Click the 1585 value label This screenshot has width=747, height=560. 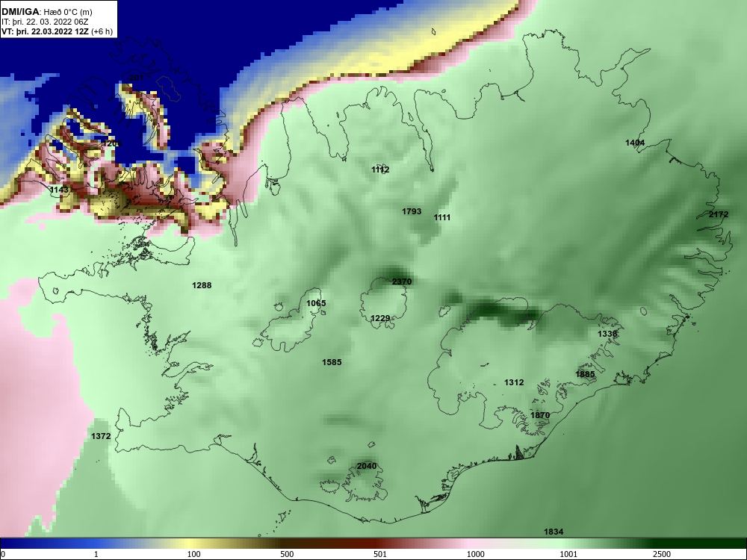pos(332,362)
